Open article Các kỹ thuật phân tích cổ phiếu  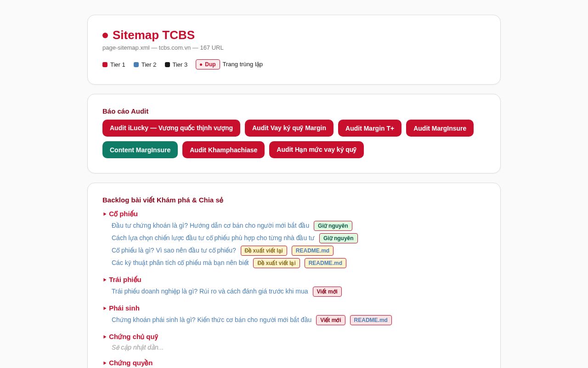(180, 263)
